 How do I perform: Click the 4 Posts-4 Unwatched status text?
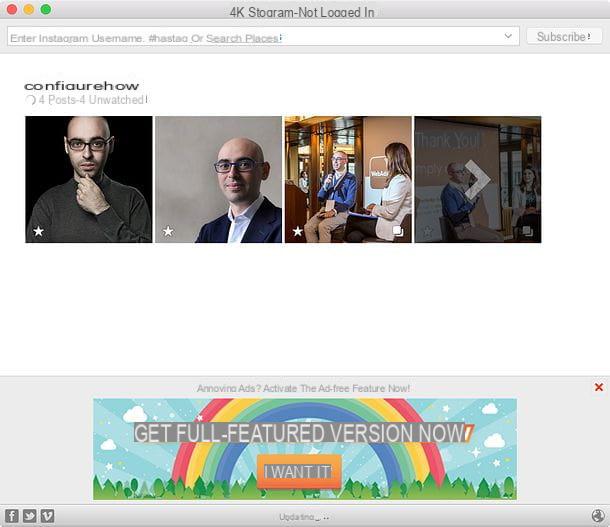pyautogui.click(x=93, y=100)
